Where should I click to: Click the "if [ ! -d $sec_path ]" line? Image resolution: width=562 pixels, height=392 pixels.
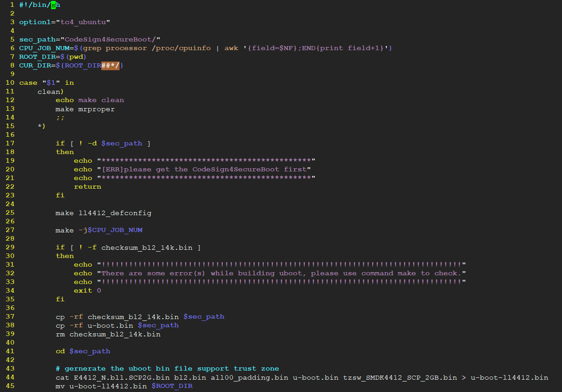[104, 143]
